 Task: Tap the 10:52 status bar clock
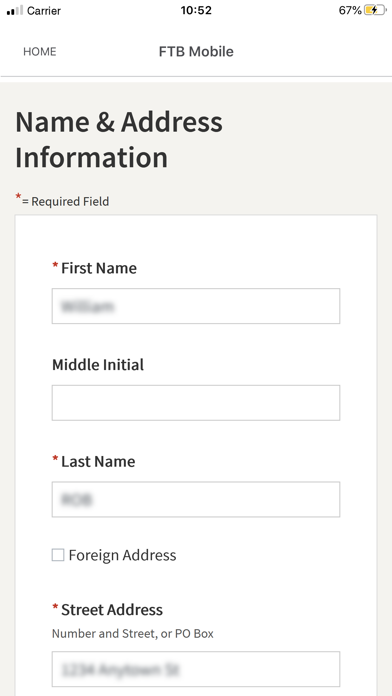click(196, 11)
